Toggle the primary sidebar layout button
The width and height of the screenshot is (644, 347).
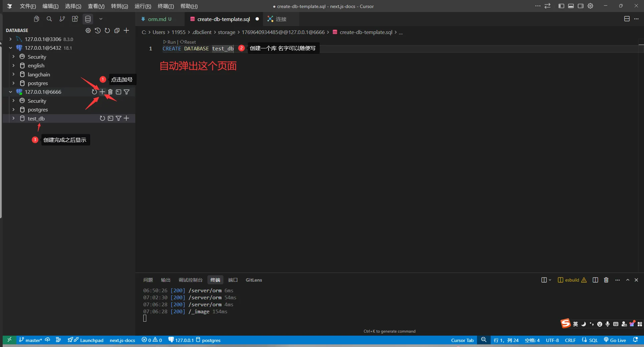[561, 6]
